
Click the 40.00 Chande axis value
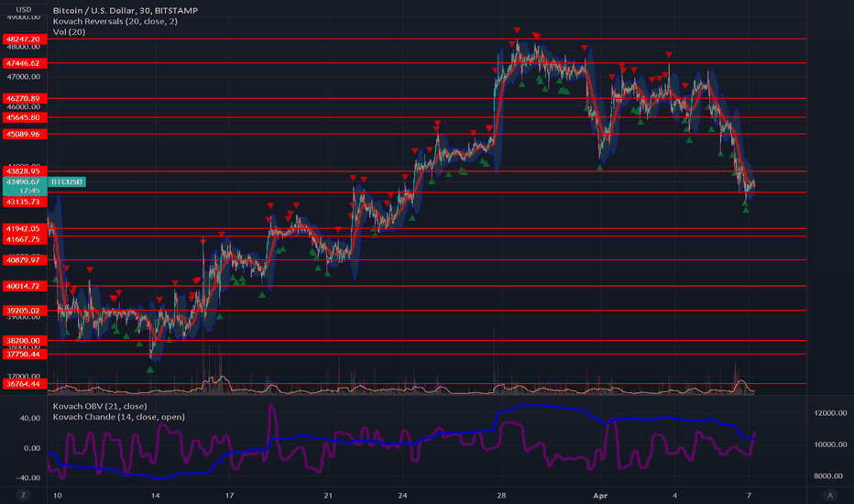tap(30, 419)
